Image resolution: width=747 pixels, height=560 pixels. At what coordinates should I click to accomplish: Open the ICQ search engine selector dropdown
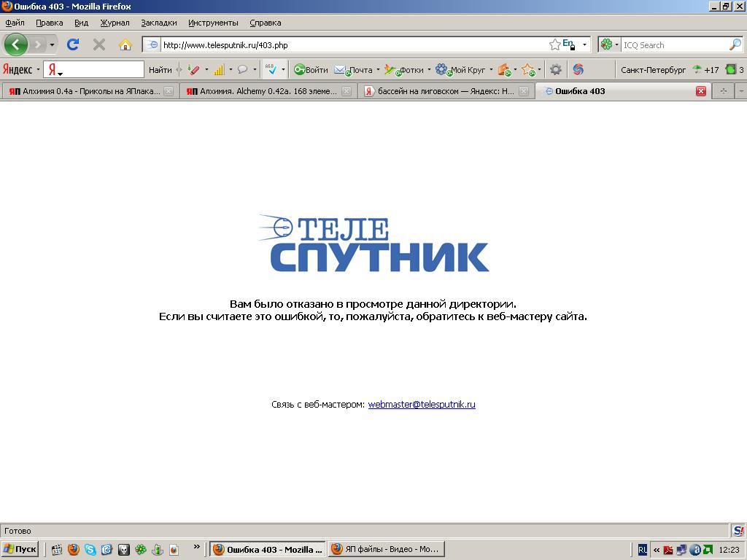tap(616, 45)
